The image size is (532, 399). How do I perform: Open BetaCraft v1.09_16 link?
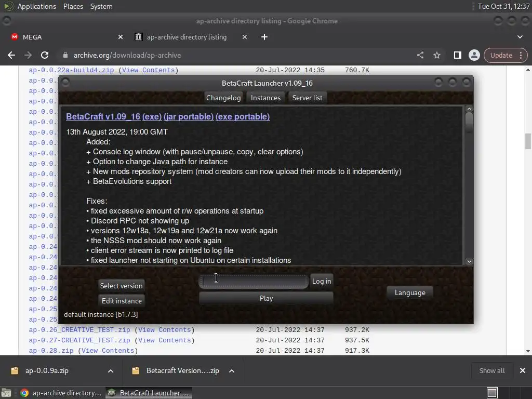(103, 116)
